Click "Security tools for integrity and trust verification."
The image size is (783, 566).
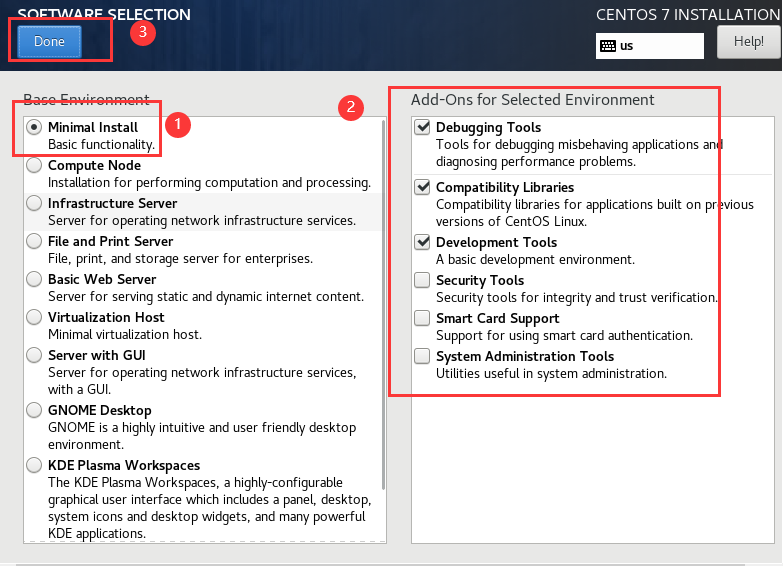(x=577, y=298)
